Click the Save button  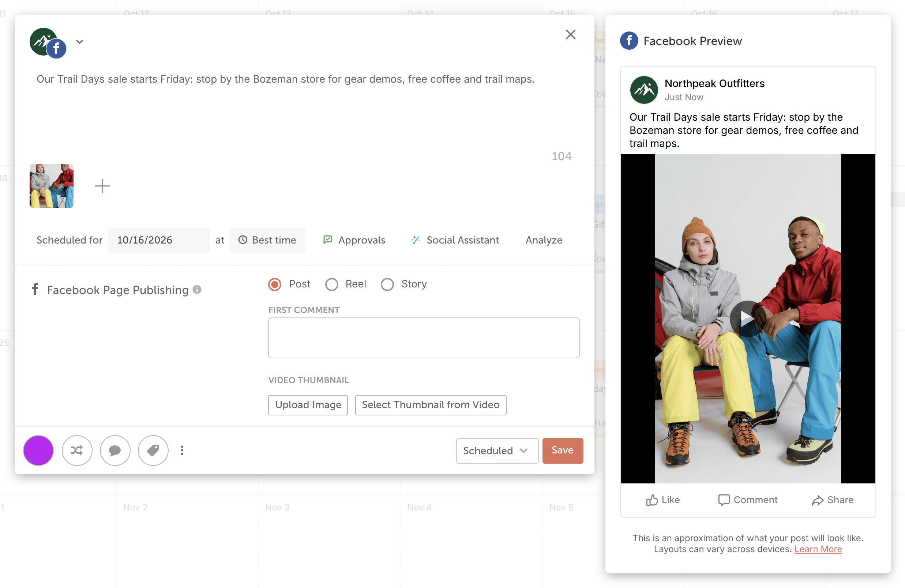tap(562, 451)
